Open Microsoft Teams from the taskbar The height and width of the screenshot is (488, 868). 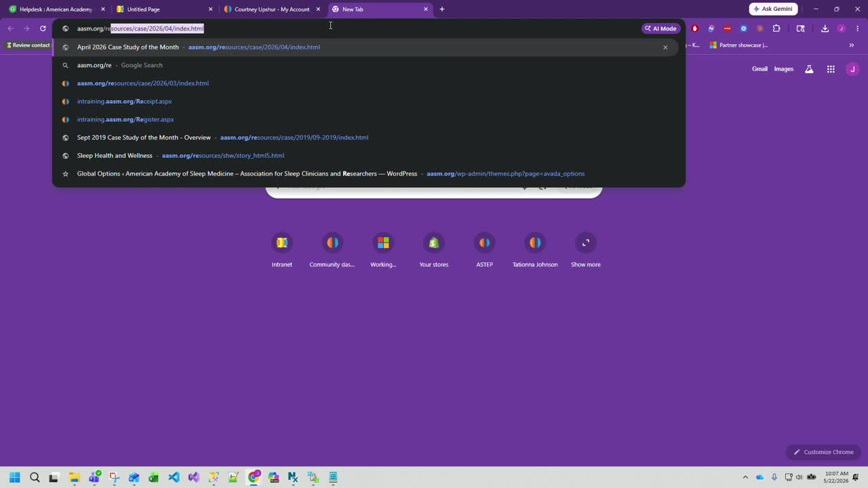(x=94, y=477)
